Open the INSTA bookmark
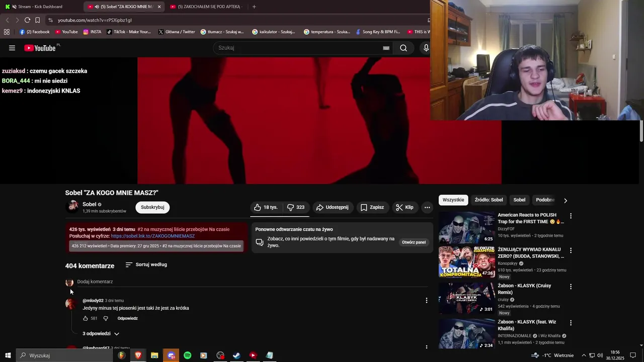Image resolution: width=644 pixels, height=362 pixels. [92, 32]
